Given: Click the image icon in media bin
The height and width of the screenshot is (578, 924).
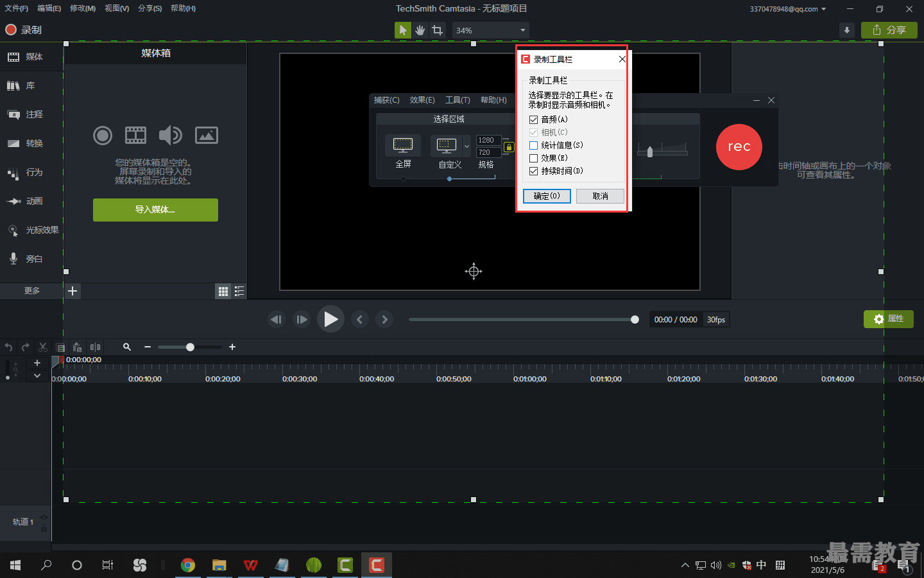Looking at the screenshot, I should [207, 135].
